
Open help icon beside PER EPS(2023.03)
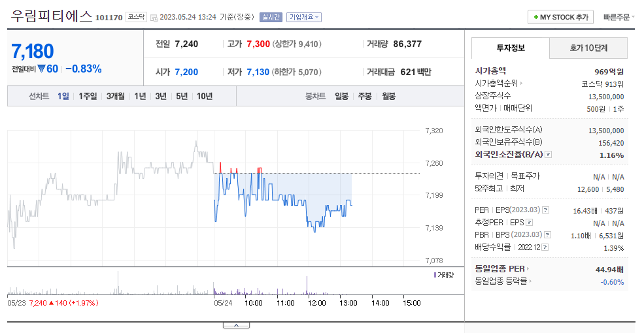545,210
